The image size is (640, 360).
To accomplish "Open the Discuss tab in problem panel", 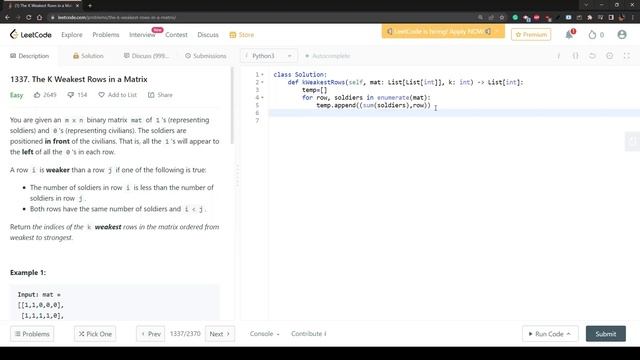I will 146,56.
